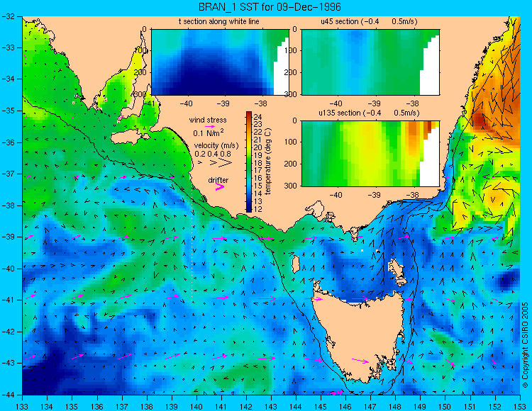Click the "u45 section (-0.4 0.5m/s)" label
This screenshot has height=411, width=532.
[369, 22]
